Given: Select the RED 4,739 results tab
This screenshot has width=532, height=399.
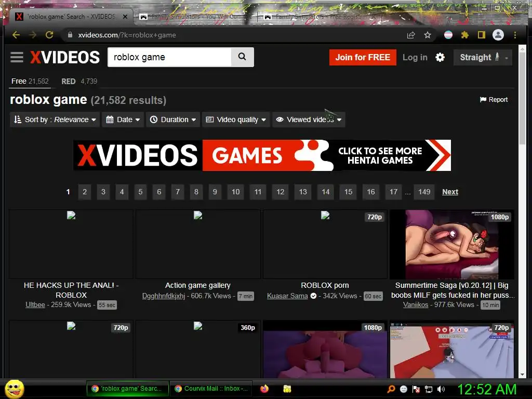Looking at the screenshot, I should (x=79, y=82).
